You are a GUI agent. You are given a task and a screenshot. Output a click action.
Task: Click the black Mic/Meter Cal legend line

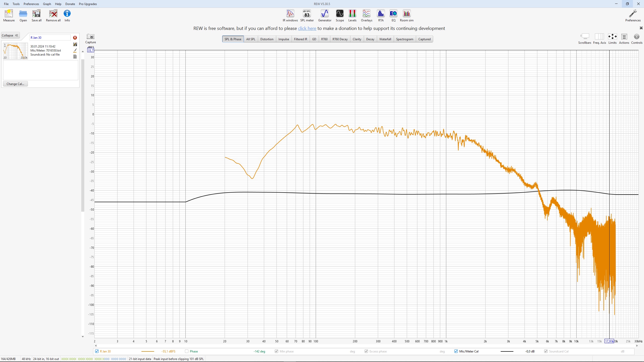coord(507,351)
